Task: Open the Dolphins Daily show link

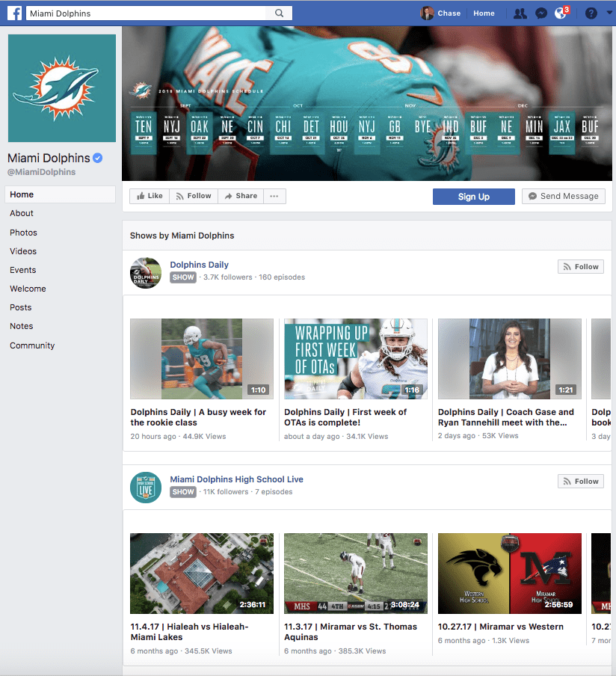Action: tap(199, 264)
